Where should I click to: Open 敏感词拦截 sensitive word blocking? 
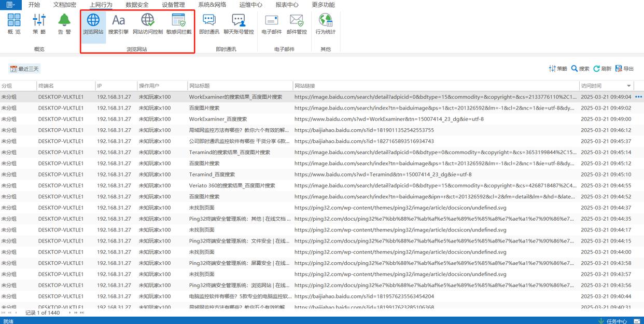click(x=178, y=24)
